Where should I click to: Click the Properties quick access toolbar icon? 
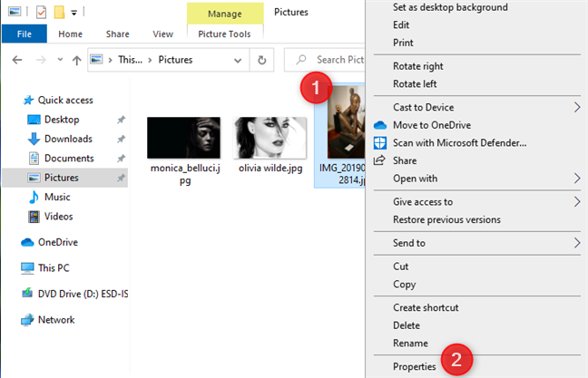point(41,12)
